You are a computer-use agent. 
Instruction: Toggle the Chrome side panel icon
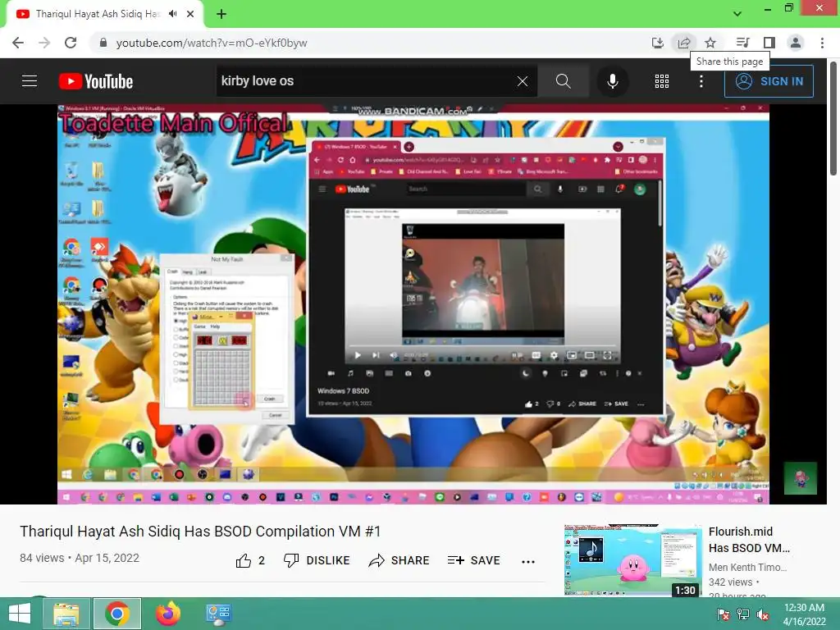(x=769, y=43)
